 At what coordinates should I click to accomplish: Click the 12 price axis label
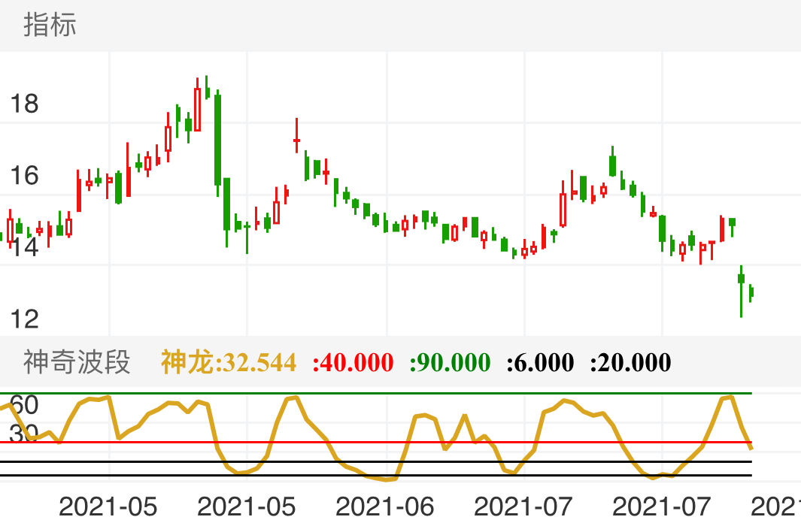point(24,319)
